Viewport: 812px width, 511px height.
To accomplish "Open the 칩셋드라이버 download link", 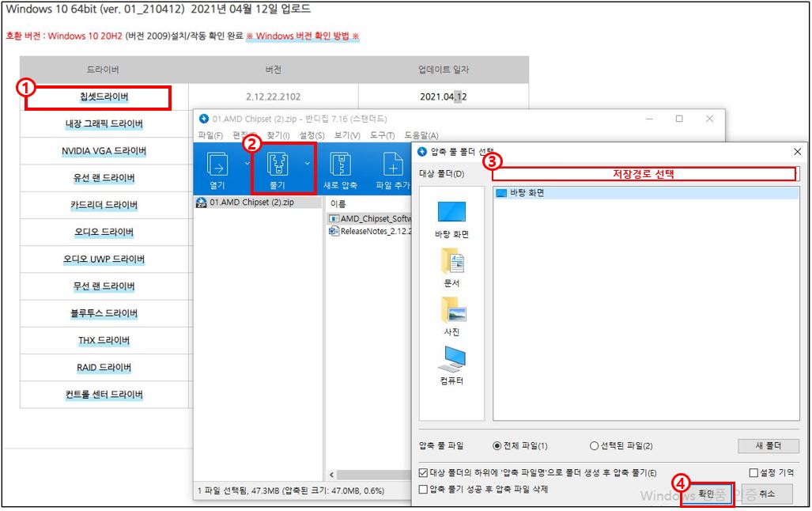I will [104, 97].
